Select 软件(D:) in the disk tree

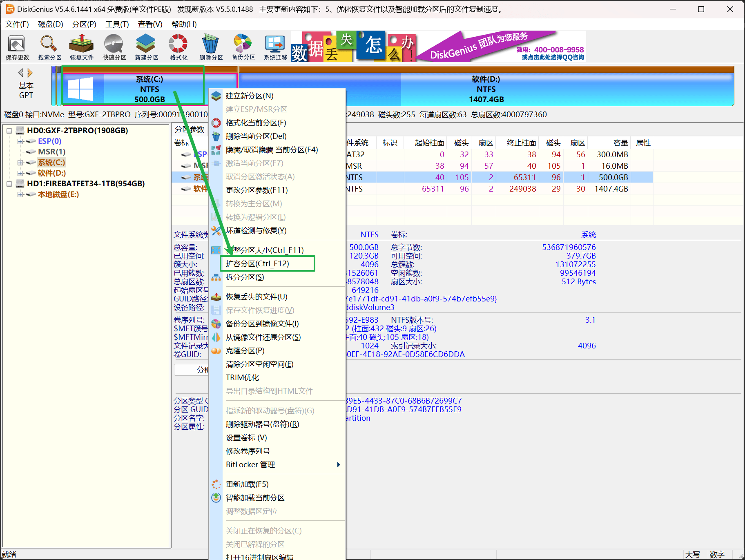point(51,173)
